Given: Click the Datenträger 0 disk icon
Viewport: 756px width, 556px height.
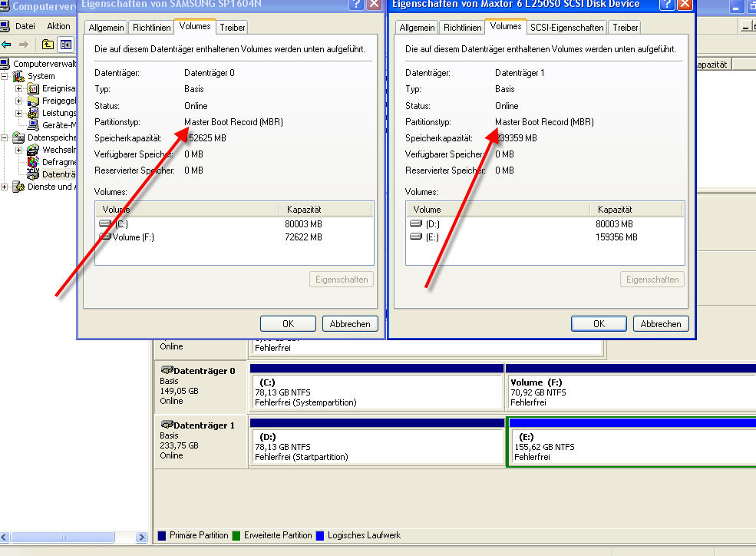Looking at the screenshot, I should [167, 370].
